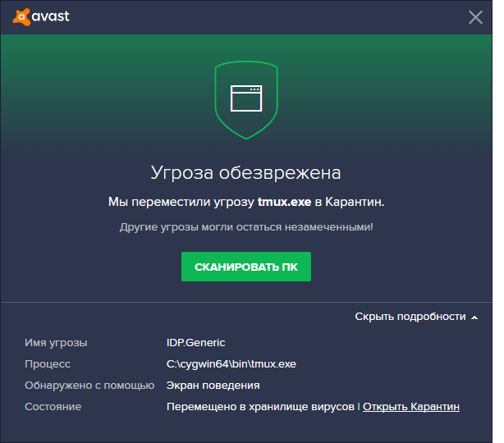Click the Avast logo icon
The height and width of the screenshot is (443, 504).
(22, 16)
